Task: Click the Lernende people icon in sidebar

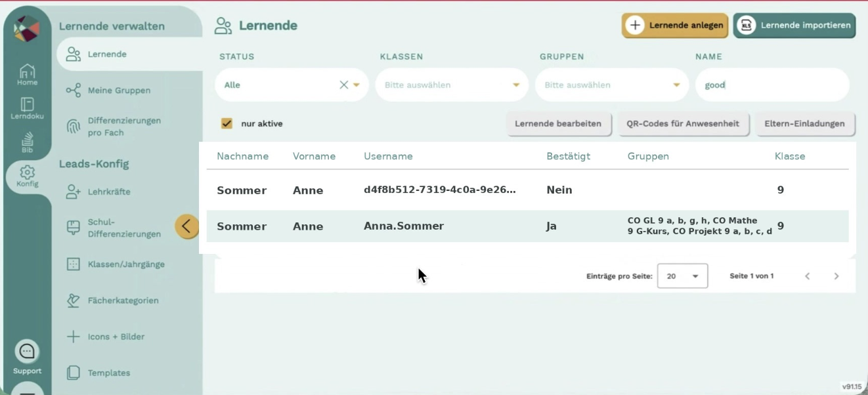Action: coord(74,54)
